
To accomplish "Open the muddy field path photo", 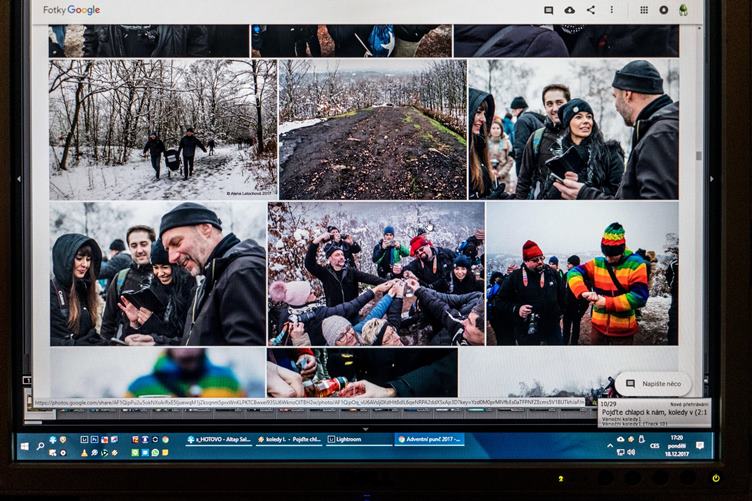I will tap(373, 129).
